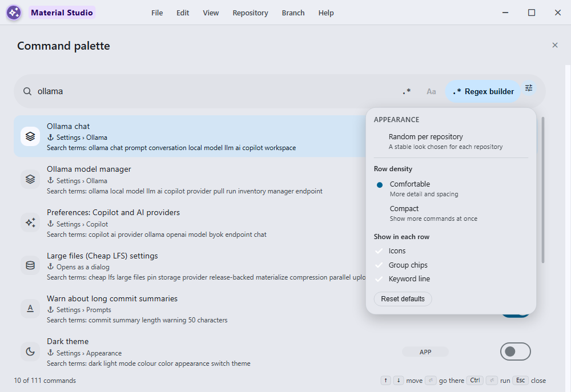Toggle Icons in each row

(451, 251)
